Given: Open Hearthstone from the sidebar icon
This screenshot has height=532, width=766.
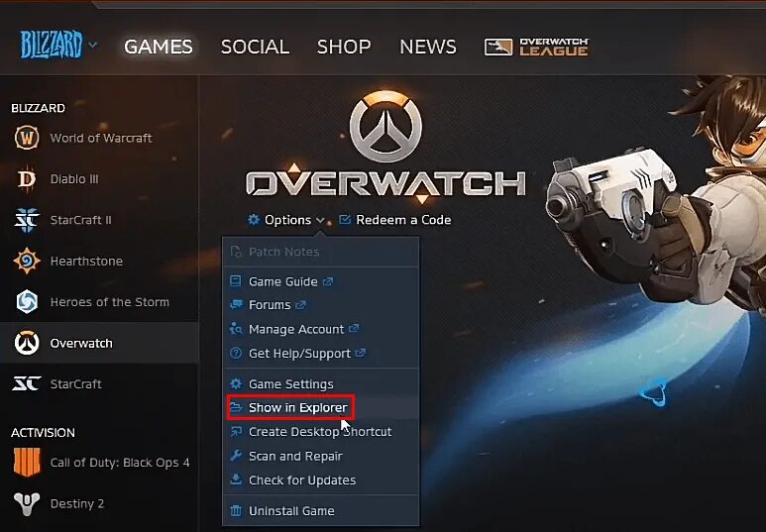Looking at the screenshot, I should pyautogui.click(x=27, y=261).
